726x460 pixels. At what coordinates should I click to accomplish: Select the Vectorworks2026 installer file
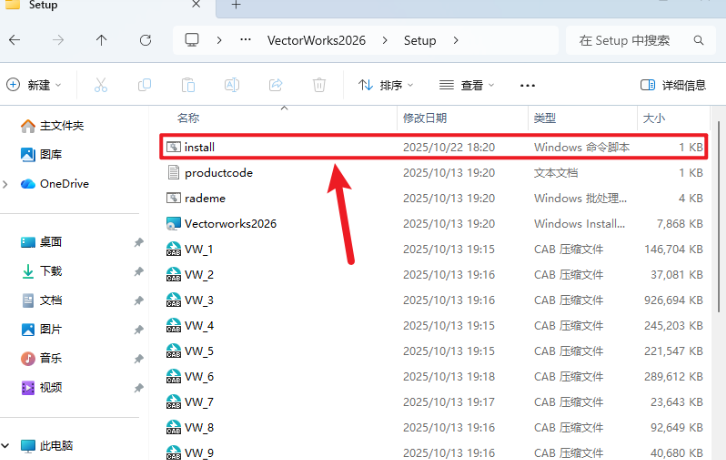[x=230, y=224]
